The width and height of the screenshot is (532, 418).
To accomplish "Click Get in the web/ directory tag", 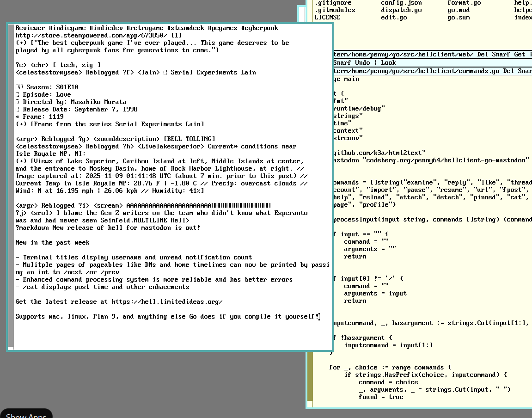I will pyautogui.click(x=520, y=55).
